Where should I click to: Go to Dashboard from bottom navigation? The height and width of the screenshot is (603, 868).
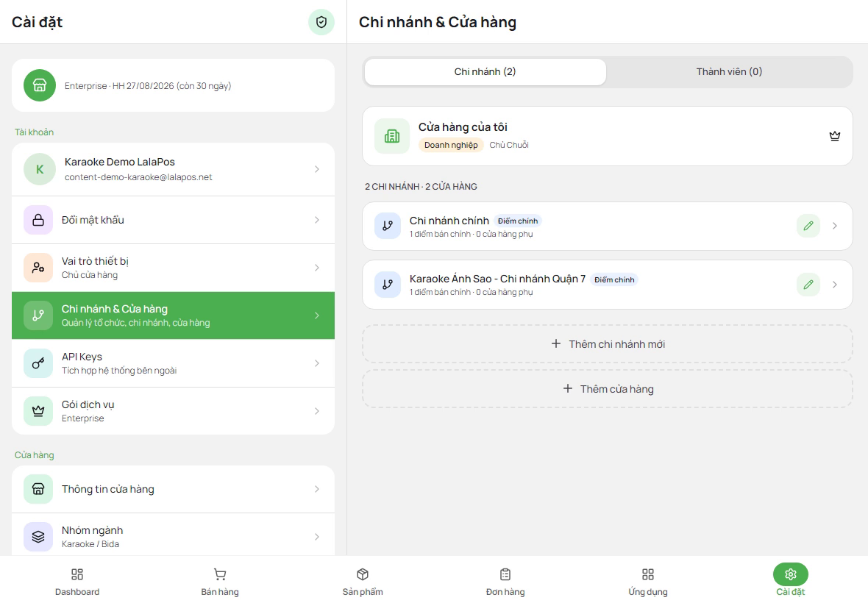click(77, 582)
